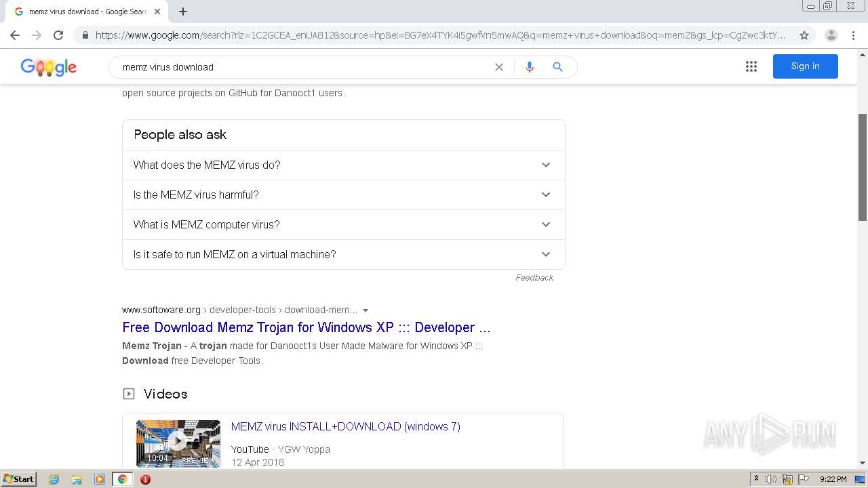Open Windows Explorer folder in taskbar
This screenshot has width=868, height=488.
[77, 479]
